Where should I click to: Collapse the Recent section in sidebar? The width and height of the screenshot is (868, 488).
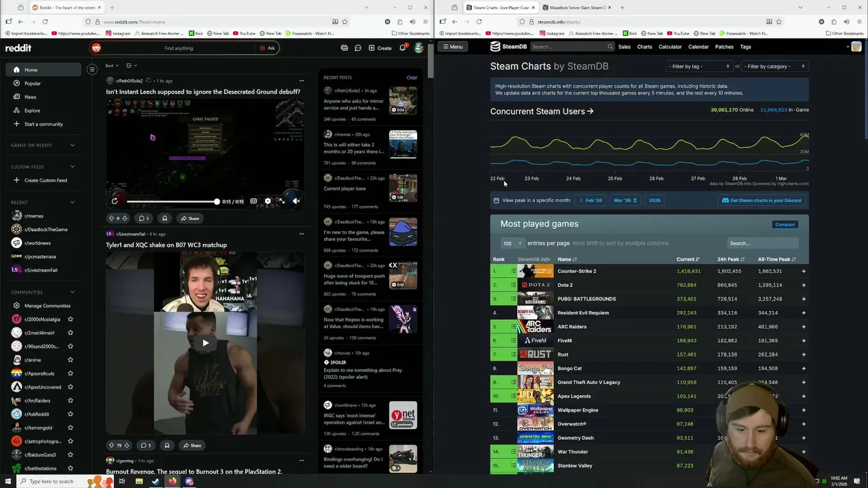point(73,202)
